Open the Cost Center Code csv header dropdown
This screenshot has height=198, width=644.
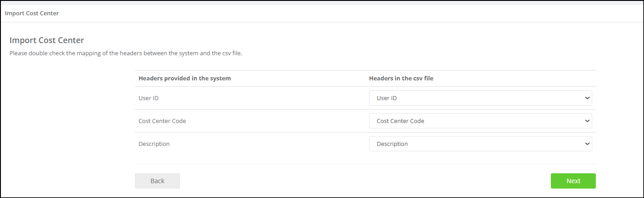[480, 121]
